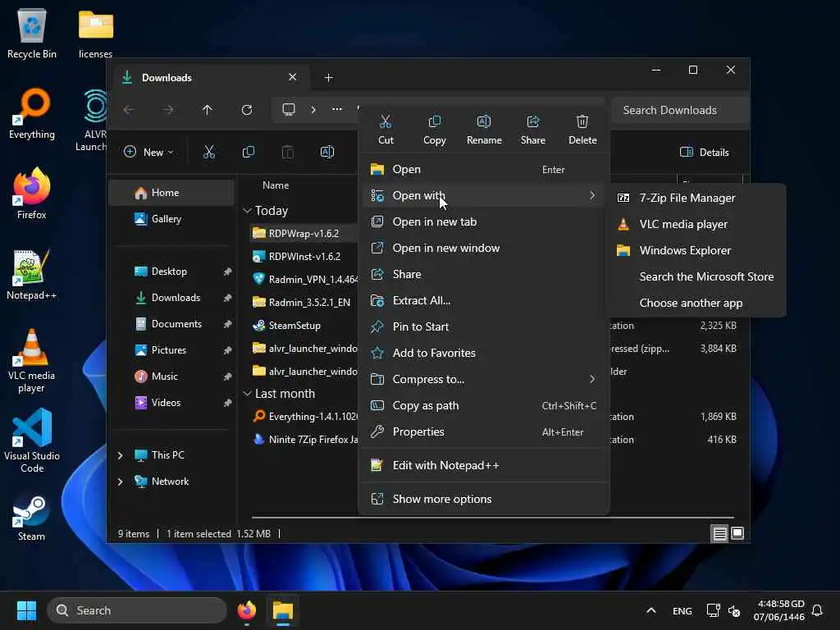This screenshot has width=840, height=630.
Task: Expand This PC tree node
Action: 120,455
